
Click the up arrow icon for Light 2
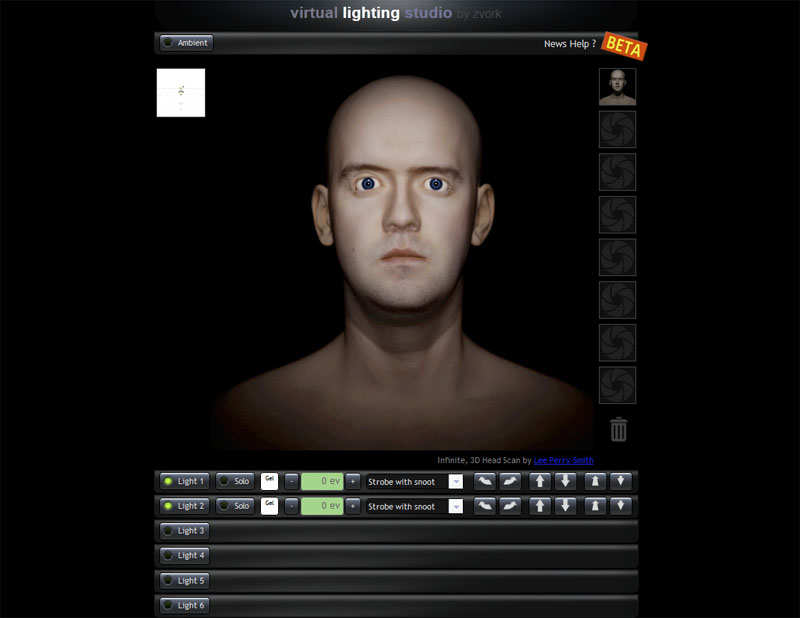coord(540,506)
